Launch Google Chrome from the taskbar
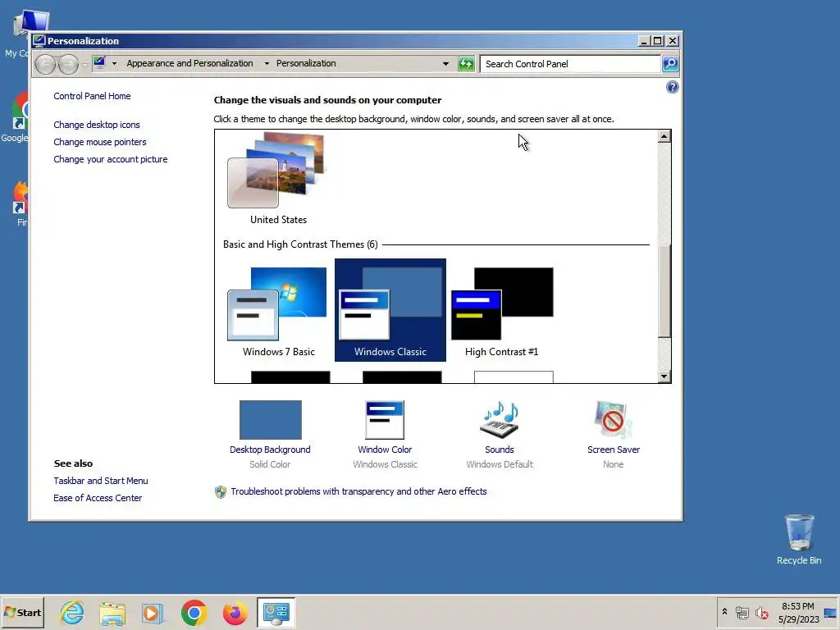The image size is (840, 630). [x=194, y=612]
